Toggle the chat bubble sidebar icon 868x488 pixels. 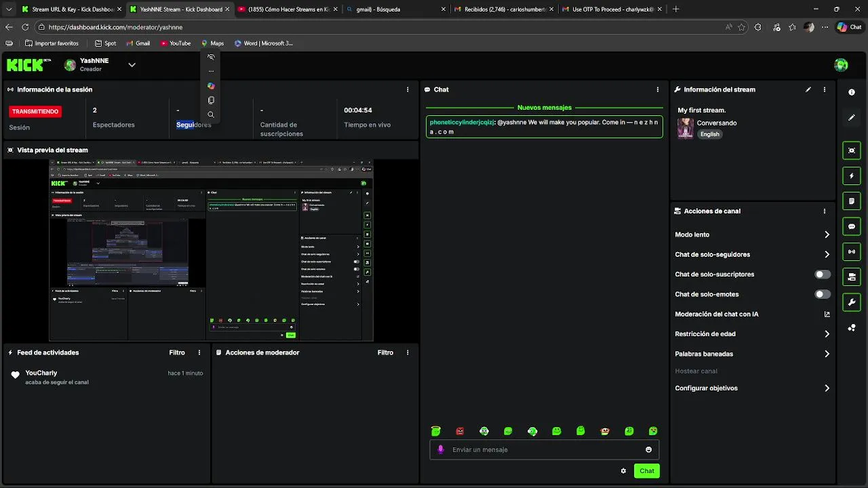[x=852, y=226]
